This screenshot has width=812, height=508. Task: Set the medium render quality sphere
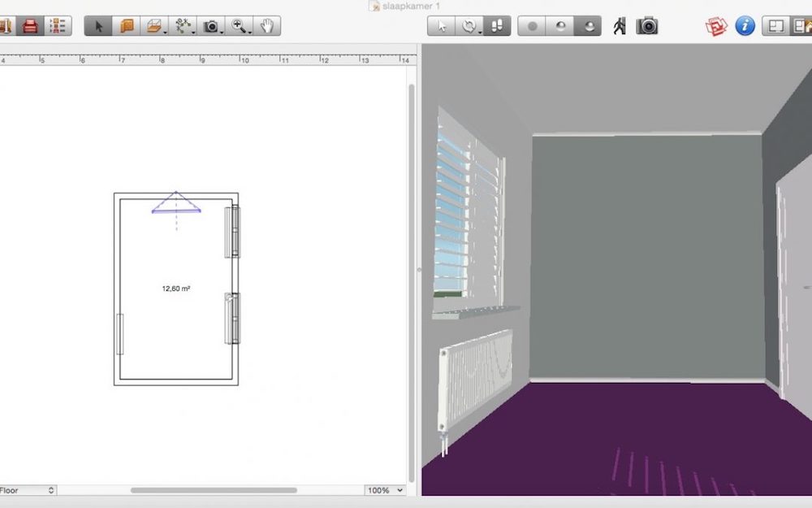point(559,26)
